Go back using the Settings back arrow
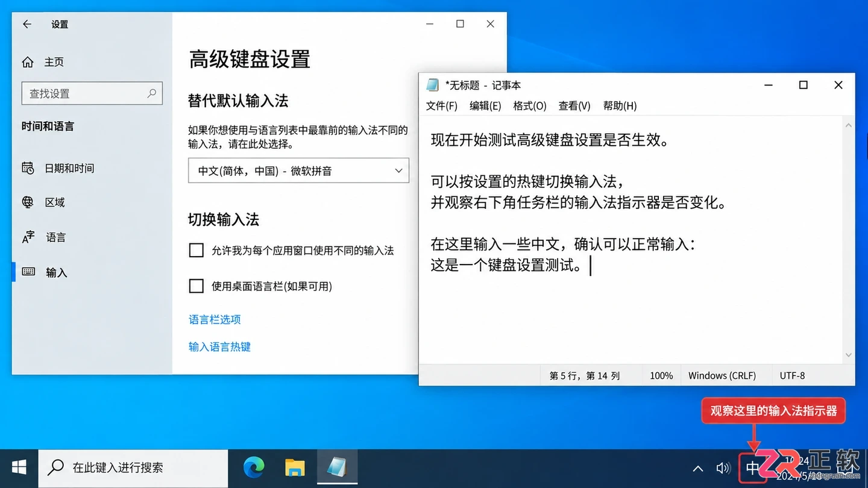The height and width of the screenshot is (488, 868). click(27, 24)
